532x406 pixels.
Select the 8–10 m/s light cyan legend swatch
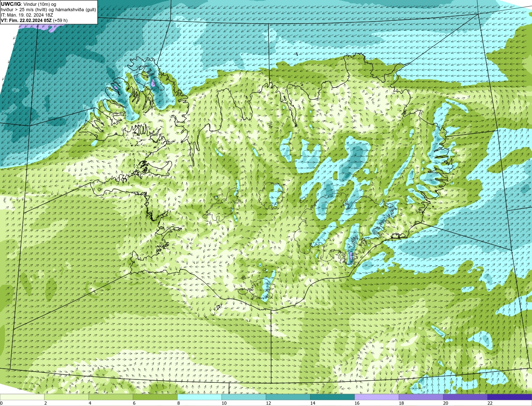[199, 397]
